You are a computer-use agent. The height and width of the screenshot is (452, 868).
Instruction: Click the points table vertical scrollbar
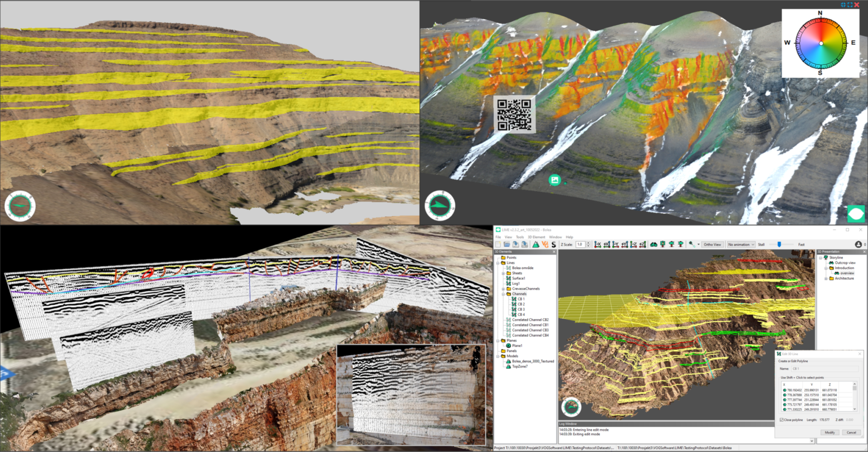coord(855,396)
